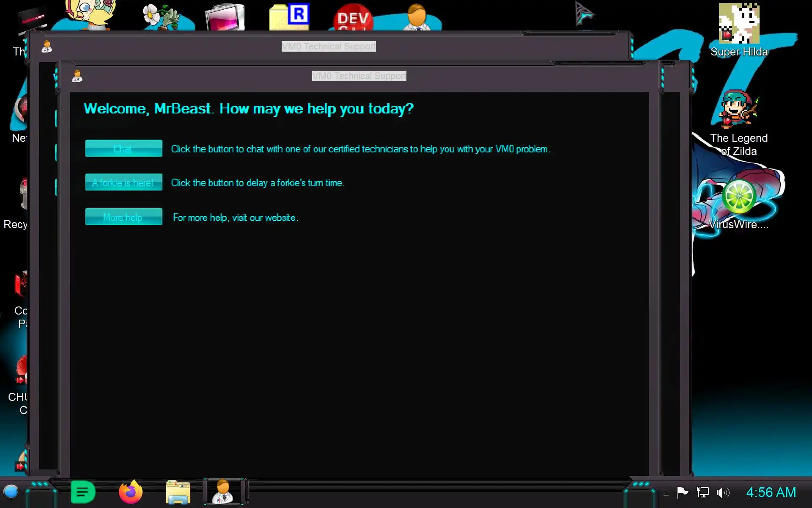Launch Firefox from the taskbar

[x=130, y=492]
